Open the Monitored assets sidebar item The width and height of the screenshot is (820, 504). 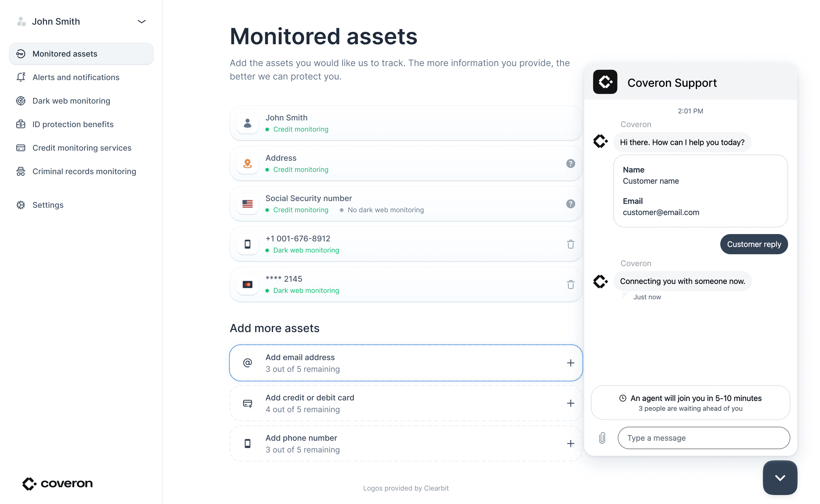(x=81, y=54)
